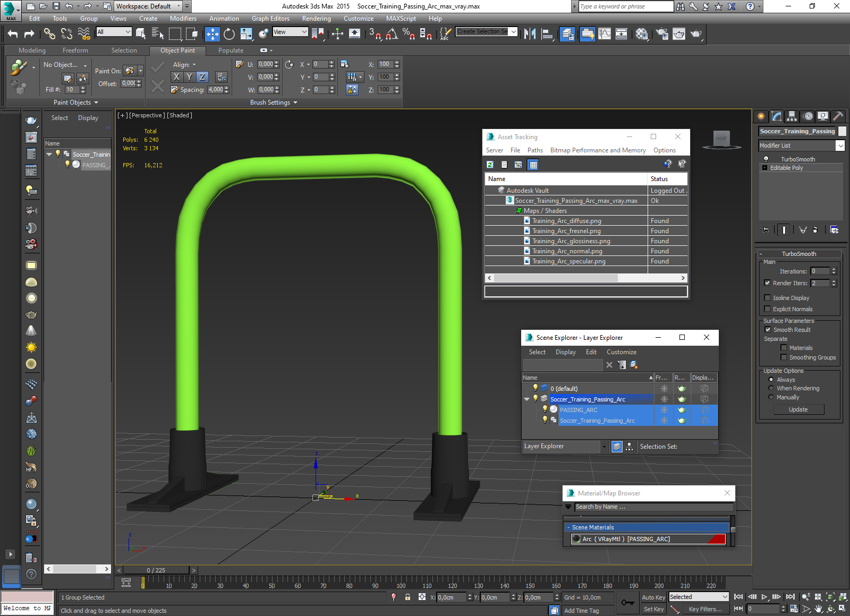The width and height of the screenshot is (850, 616).
Task: Open Customize menu in Scene Explorer
Action: coord(622,352)
